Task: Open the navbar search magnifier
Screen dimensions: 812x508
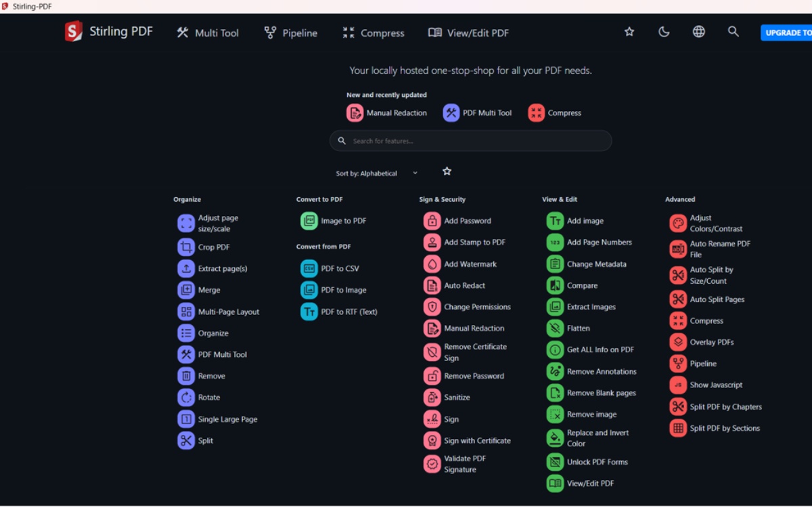Action: point(733,32)
